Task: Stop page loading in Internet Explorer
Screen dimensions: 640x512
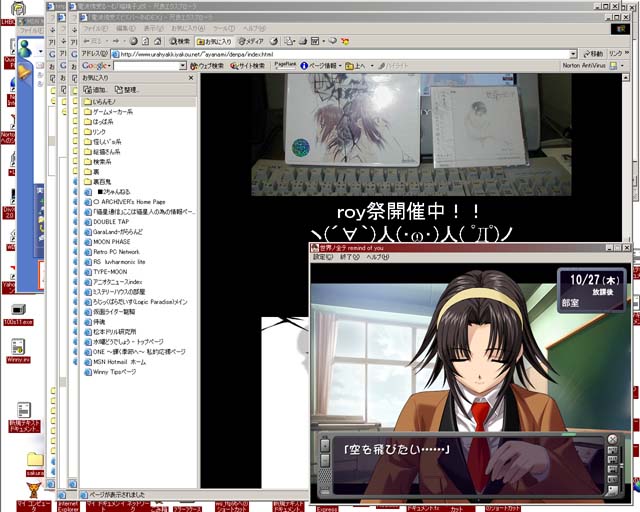Action: click(x=133, y=41)
